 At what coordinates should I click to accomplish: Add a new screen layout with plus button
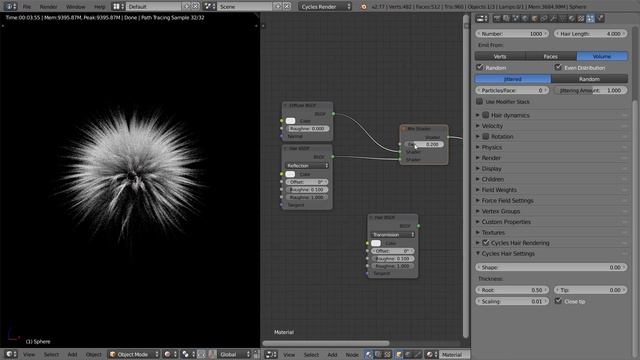pyautogui.click(x=187, y=7)
